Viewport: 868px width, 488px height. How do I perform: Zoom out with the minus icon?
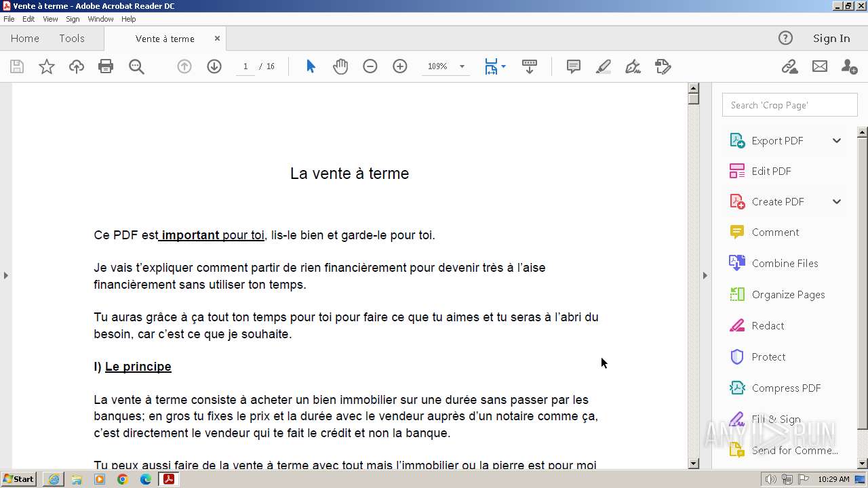tap(370, 66)
